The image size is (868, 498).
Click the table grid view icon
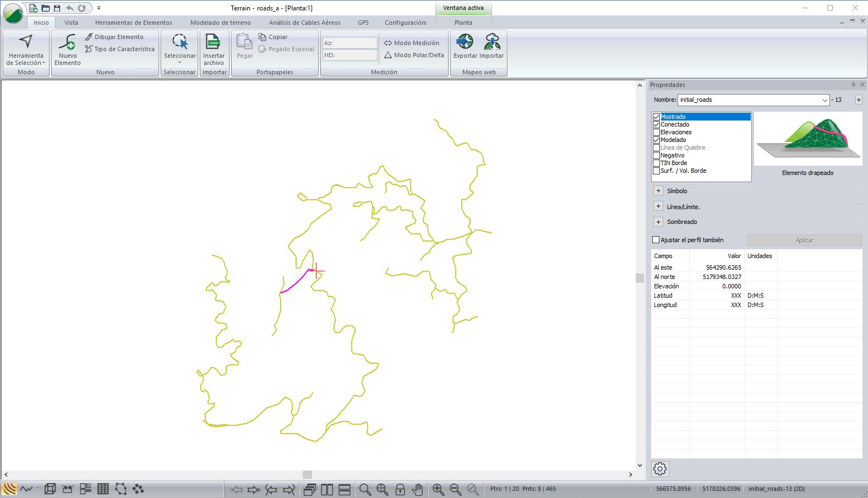pos(103,489)
